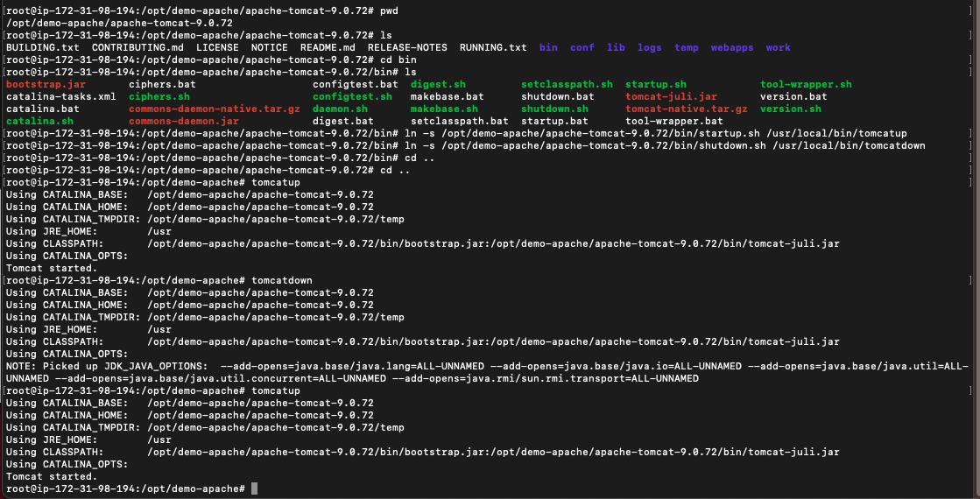Click the 'tomcatdown' command typed at the prompt
The width and height of the screenshot is (980, 499).
tap(282, 280)
